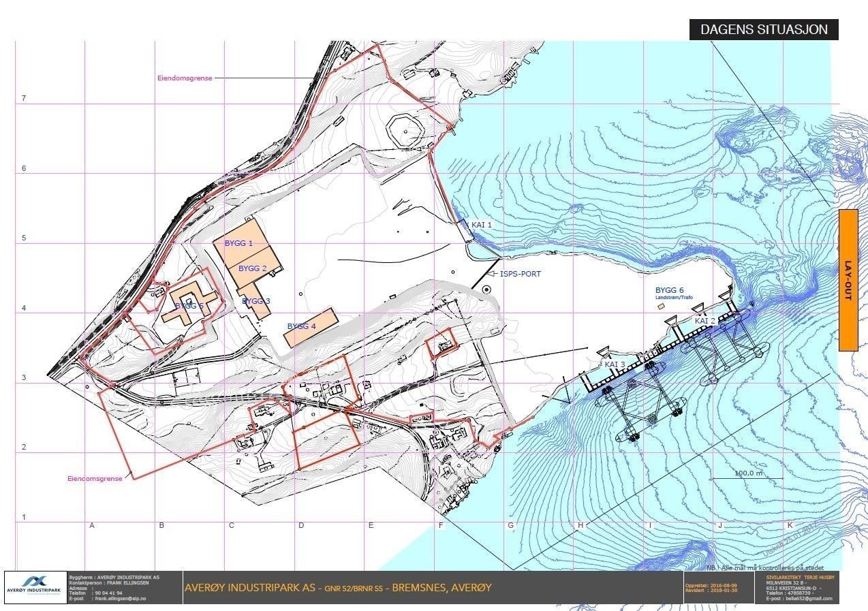Click the Byggherre line in title block
The width and height of the screenshot is (868, 611).
(x=114, y=577)
